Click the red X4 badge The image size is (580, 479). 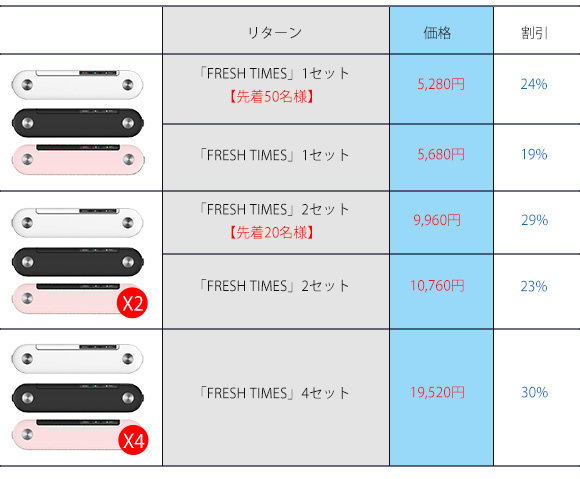133,440
